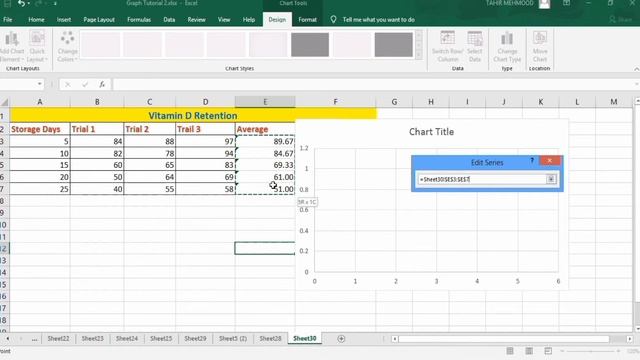Select the first dark gray chart style
This screenshot has height=360, width=640.
pyautogui.click(x=310, y=44)
